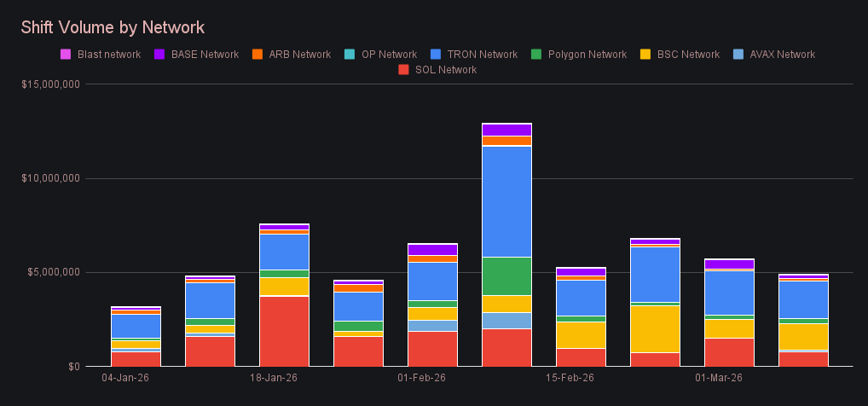Click the $10,000,000 y-axis label
Viewport: 868px width, 406px height.
49,178
